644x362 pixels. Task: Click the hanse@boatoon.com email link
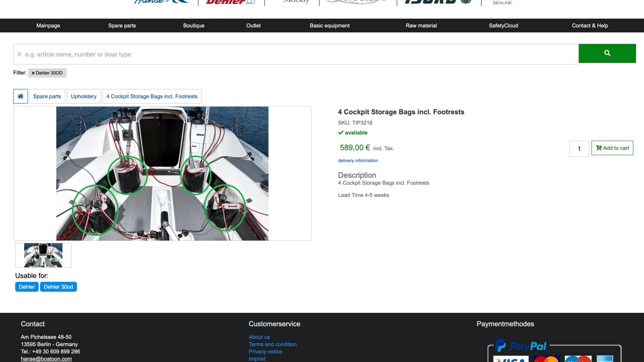tap(46, 359)
